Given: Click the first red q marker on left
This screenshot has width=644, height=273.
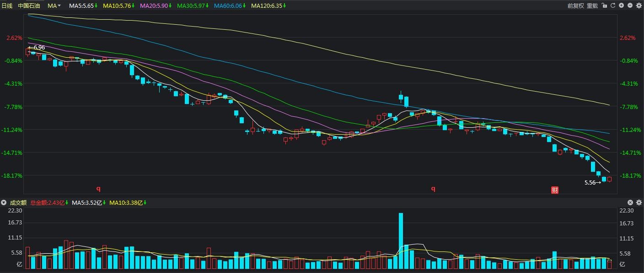Looking at the screenshot, I should tap(98, 188).
